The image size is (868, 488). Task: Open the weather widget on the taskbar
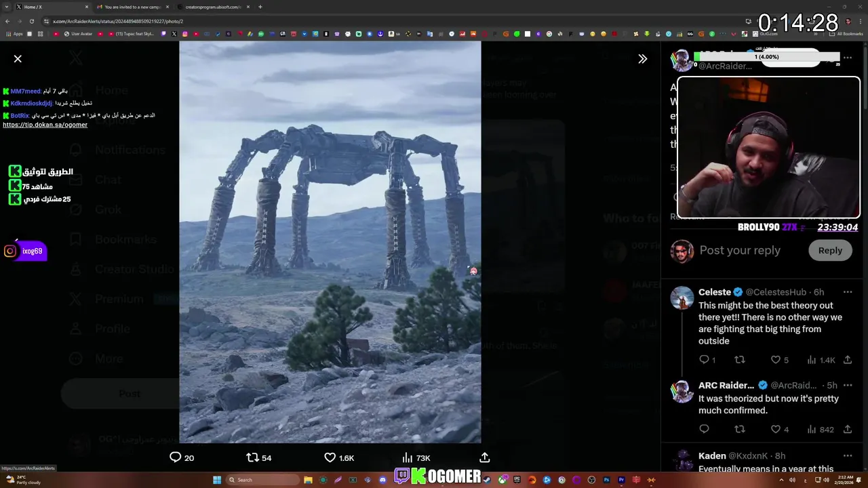click(x=24, y=479)
